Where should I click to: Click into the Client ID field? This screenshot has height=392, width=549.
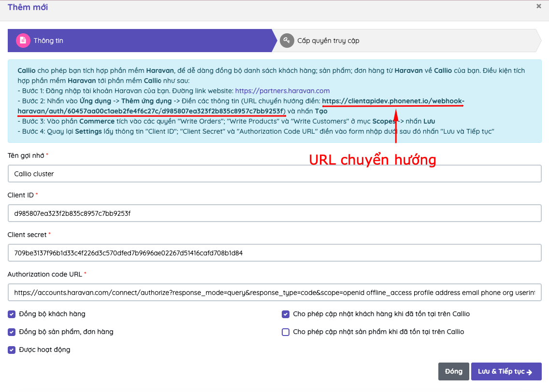[274, 213]
